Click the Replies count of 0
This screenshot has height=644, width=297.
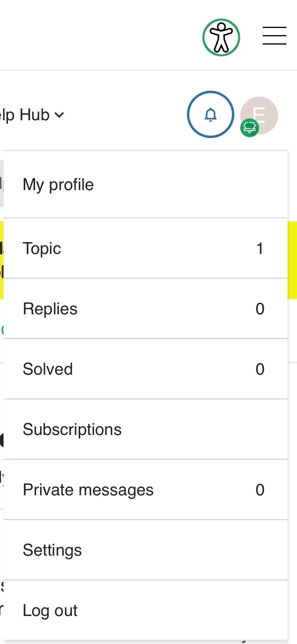260,309
